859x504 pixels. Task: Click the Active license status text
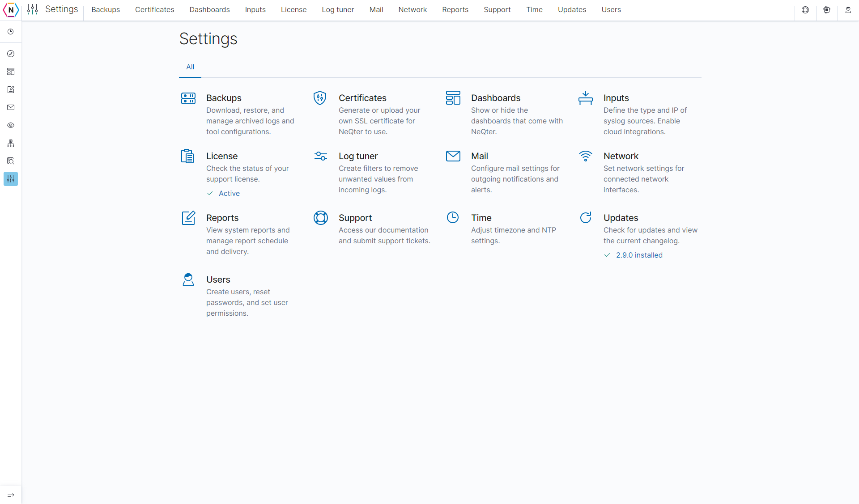(x=229, y=194)
